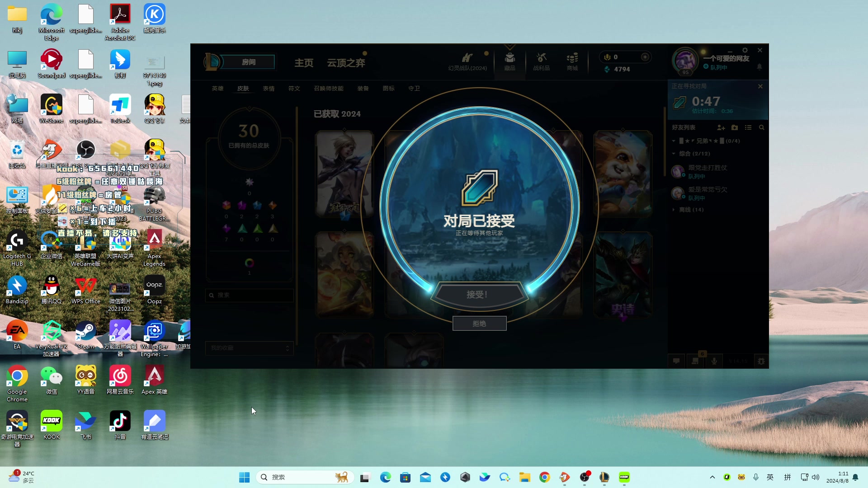Click the Teemo skin card thumbnail
This screenshot has width=868, height=488.
tap(623, 173)
